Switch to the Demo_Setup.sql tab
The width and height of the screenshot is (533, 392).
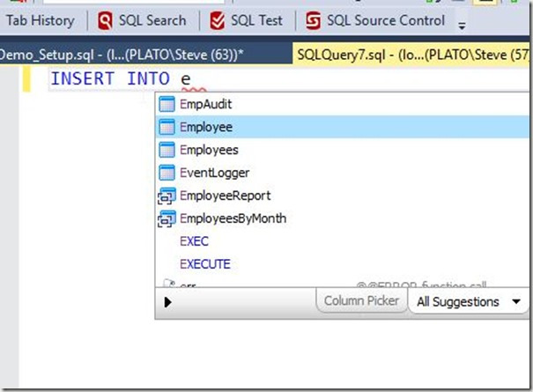pos(145,55)
